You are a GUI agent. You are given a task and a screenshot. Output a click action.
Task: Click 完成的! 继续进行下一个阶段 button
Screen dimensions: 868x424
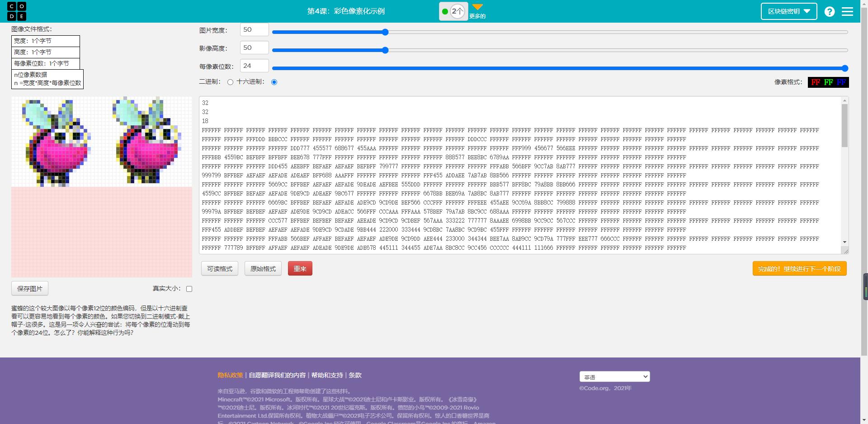799,269
